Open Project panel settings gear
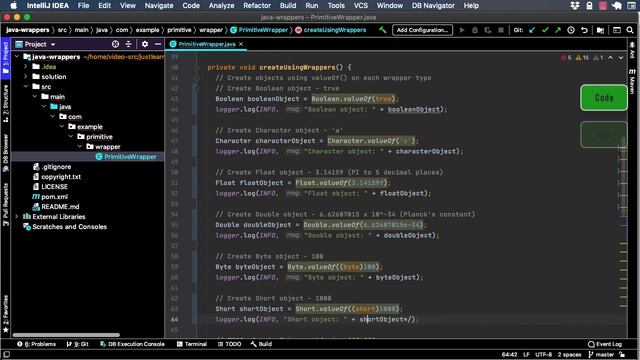 point(145,44)
